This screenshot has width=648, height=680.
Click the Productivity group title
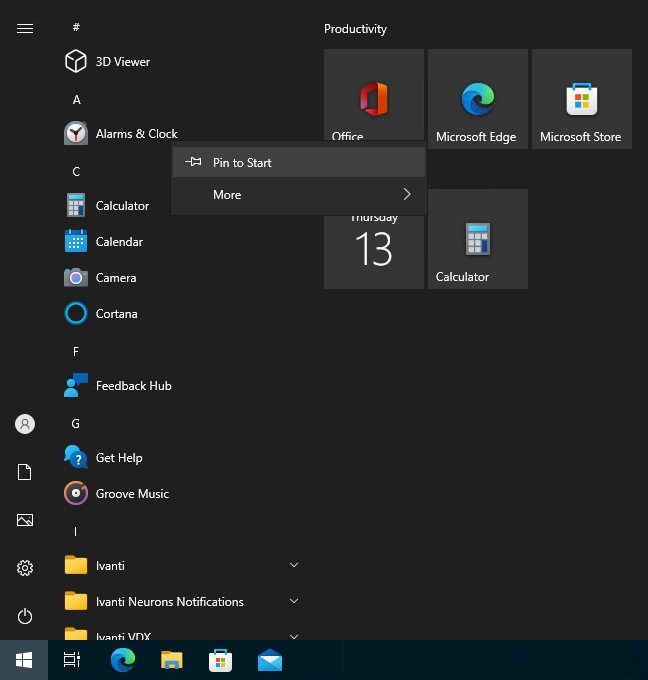[x=355, y=29]
